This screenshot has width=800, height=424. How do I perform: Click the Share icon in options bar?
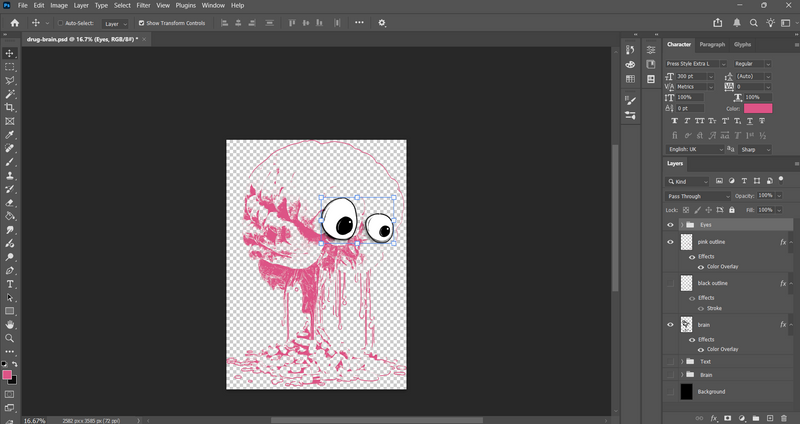click(718, 23)
